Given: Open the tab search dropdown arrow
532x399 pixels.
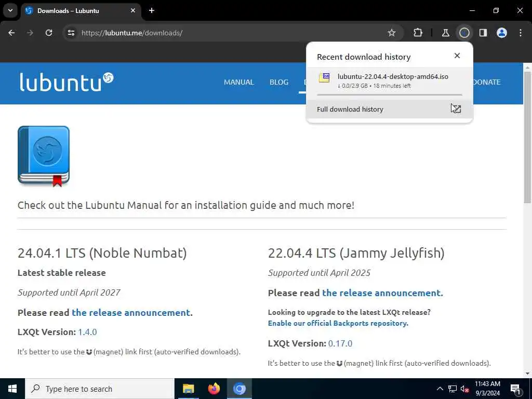Looking at the screenshot, I should tap(10, 10).
